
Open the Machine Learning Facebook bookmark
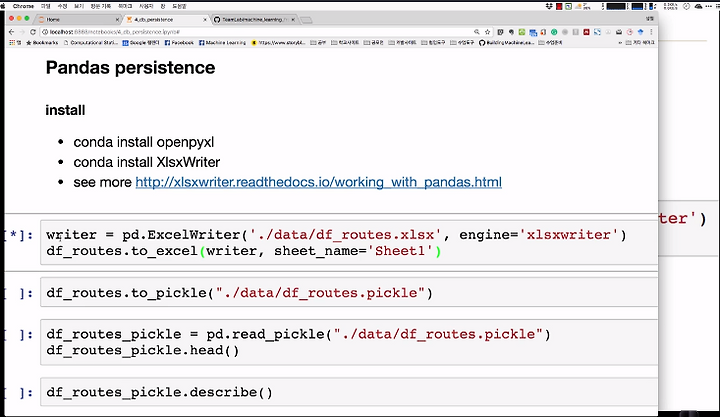222,42
